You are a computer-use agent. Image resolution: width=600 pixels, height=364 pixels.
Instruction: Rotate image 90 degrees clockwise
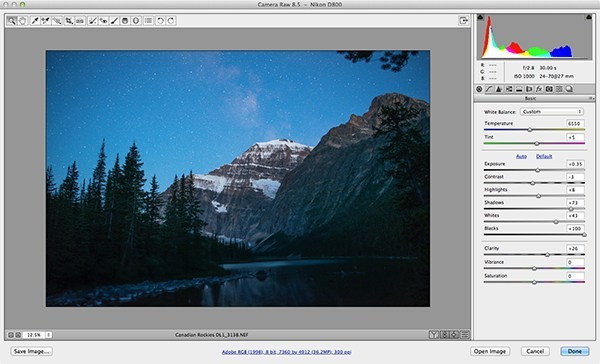coord(171,21)
